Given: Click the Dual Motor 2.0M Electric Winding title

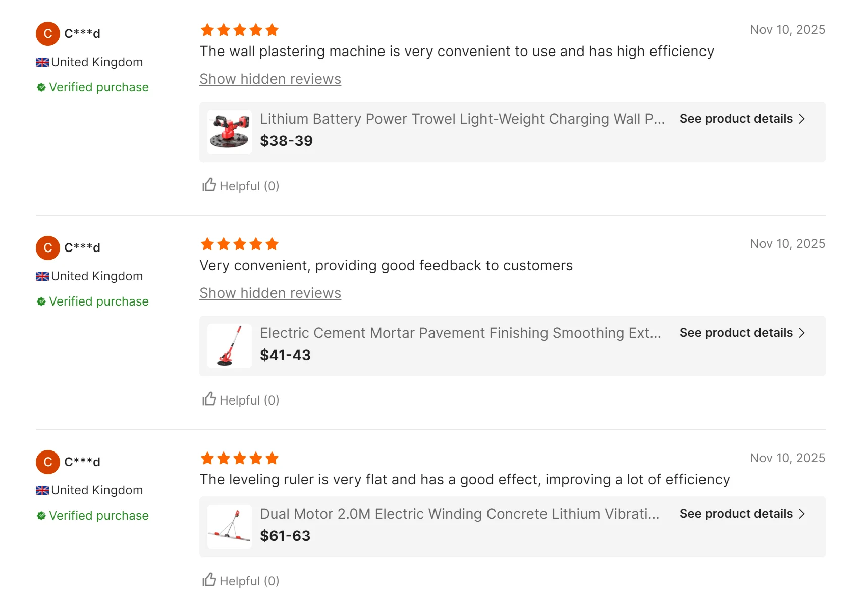Looking at the screenshot, I should (459, 514).
